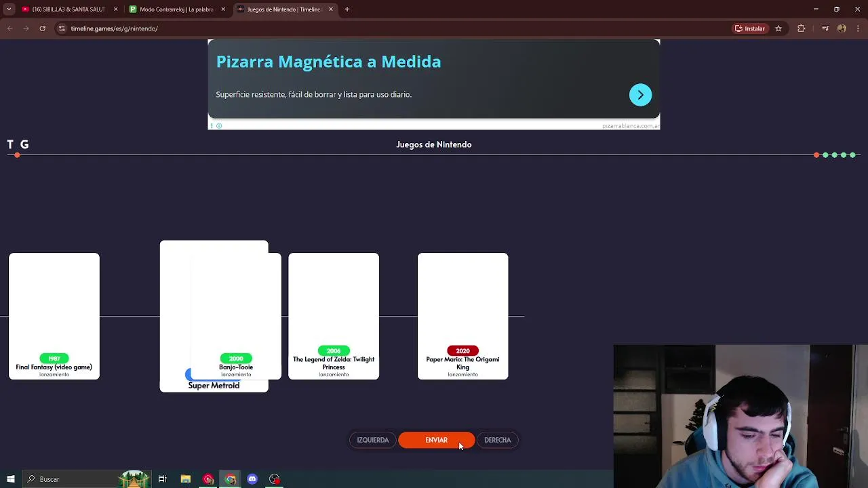Click the red 2020 year badge
This screenshot has width=868, height=488.
(462, 351)
